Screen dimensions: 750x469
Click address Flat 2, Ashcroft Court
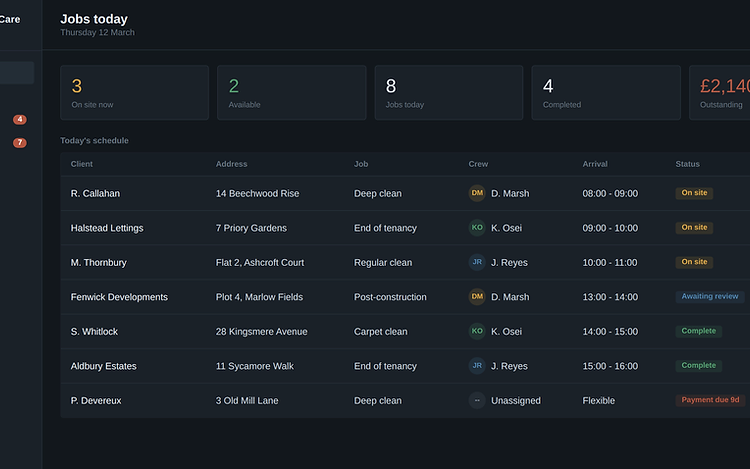click(x=260, y=262)
